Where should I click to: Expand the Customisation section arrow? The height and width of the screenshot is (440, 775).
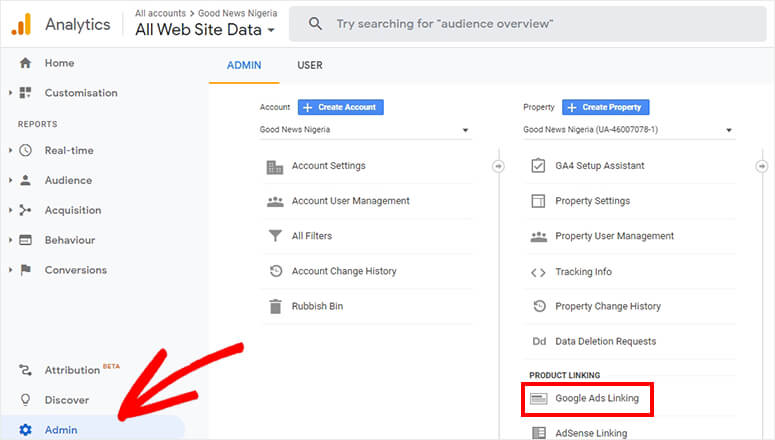coord(10,92)
